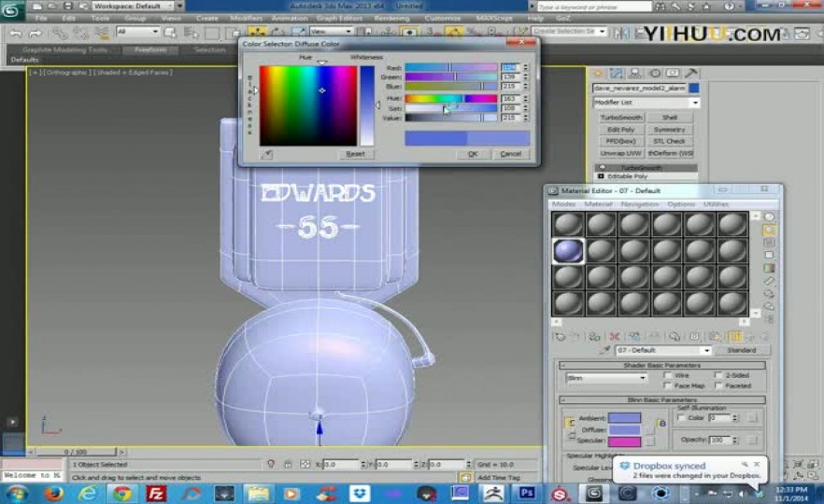The image size is (824, 504).
Task: Click the Select and Move tool icon
Action: coord(256,32)
